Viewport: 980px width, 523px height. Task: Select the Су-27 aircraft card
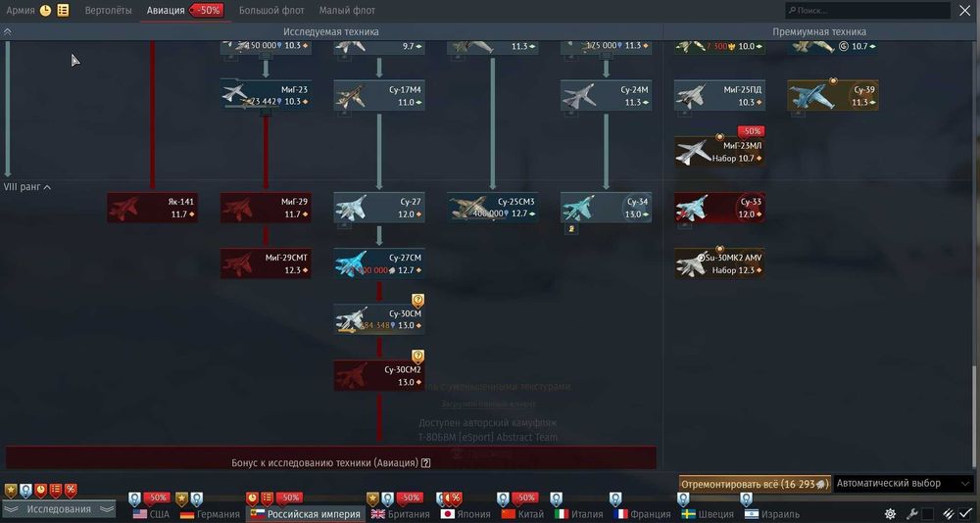pyautogui.click(x=378, y=208)
